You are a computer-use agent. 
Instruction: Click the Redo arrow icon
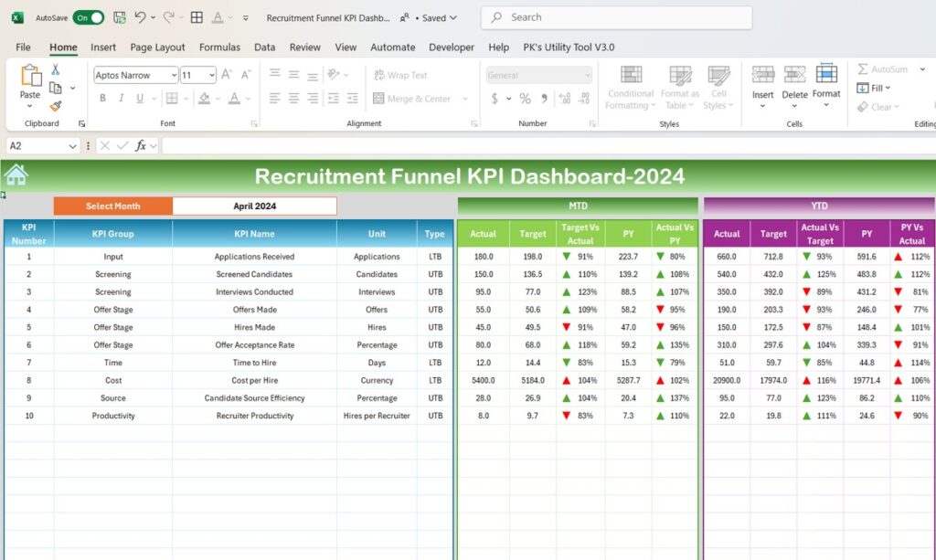(x=169, y=18)
